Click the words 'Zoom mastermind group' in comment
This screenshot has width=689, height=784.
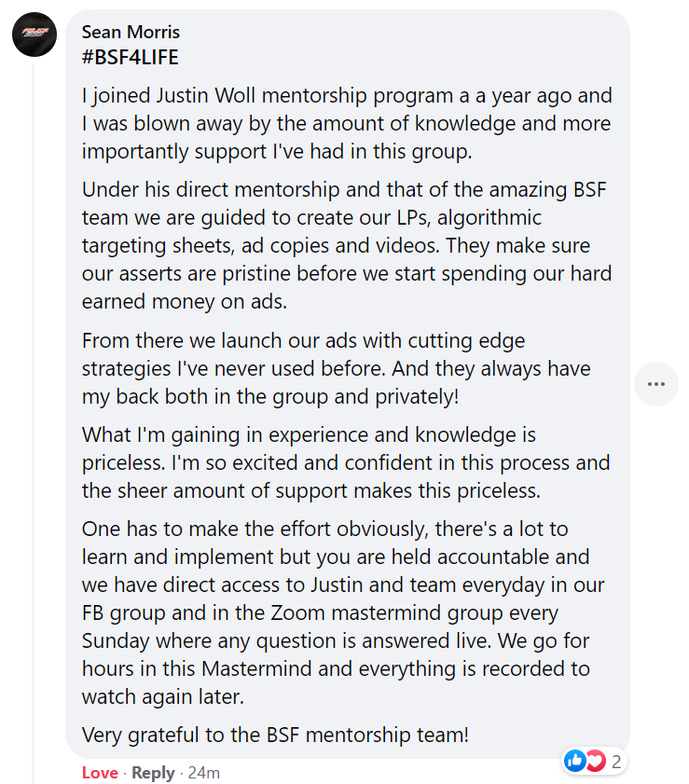click(x=415, y=613)
